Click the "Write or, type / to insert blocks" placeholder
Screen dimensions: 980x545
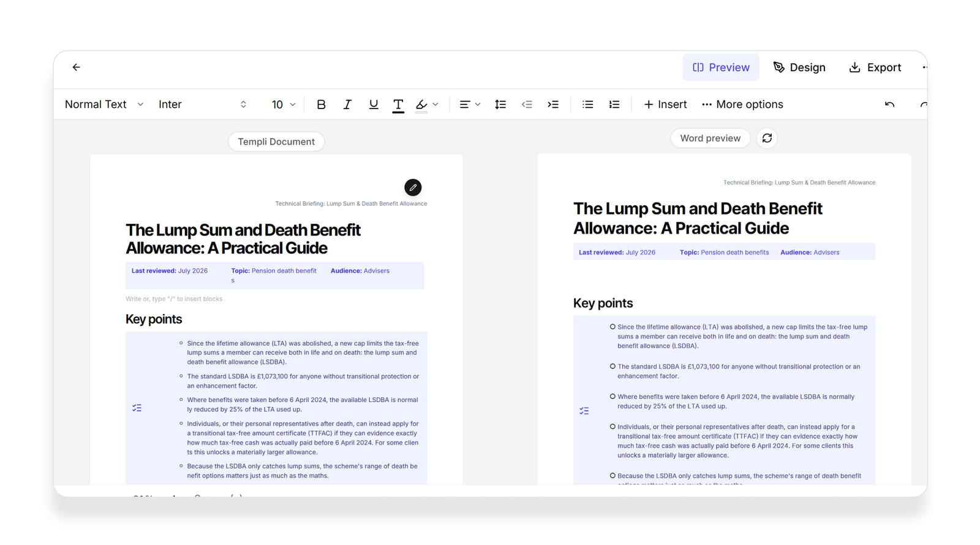tap(174, 299)
